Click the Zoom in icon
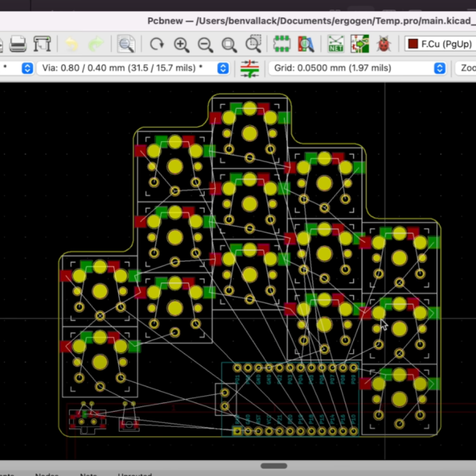This screenshot has height=476, width=476. coord(181,44)
